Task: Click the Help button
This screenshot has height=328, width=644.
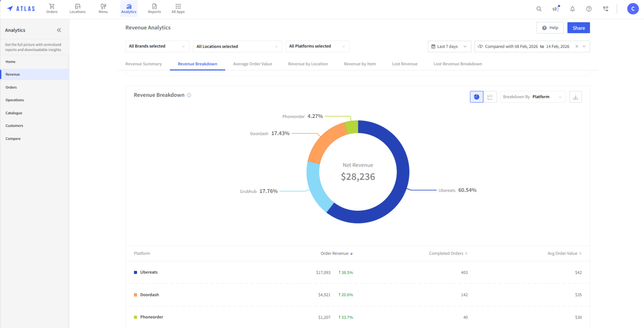Action: tap(550, 28)
